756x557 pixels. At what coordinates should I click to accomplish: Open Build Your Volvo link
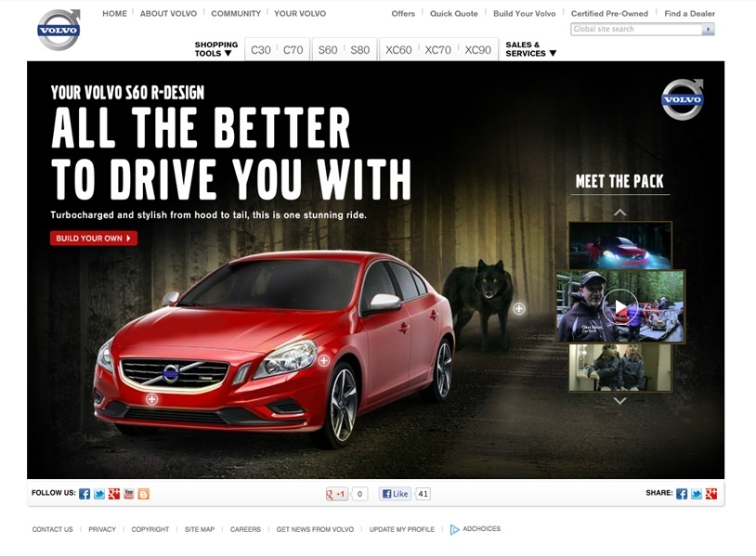[x=524, y=14]
